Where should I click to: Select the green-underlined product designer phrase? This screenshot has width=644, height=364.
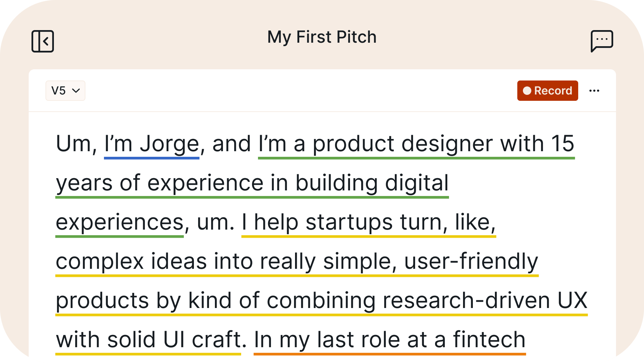(x=385, y=143)
